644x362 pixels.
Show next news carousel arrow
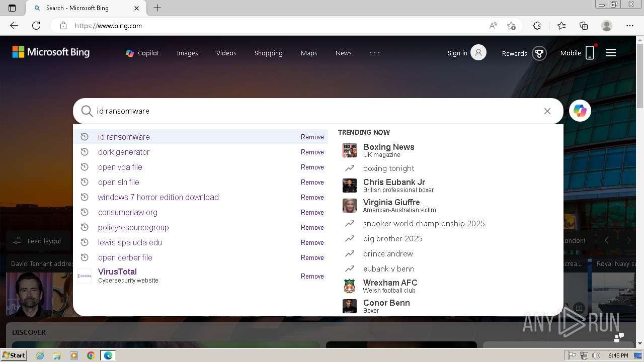629,241
